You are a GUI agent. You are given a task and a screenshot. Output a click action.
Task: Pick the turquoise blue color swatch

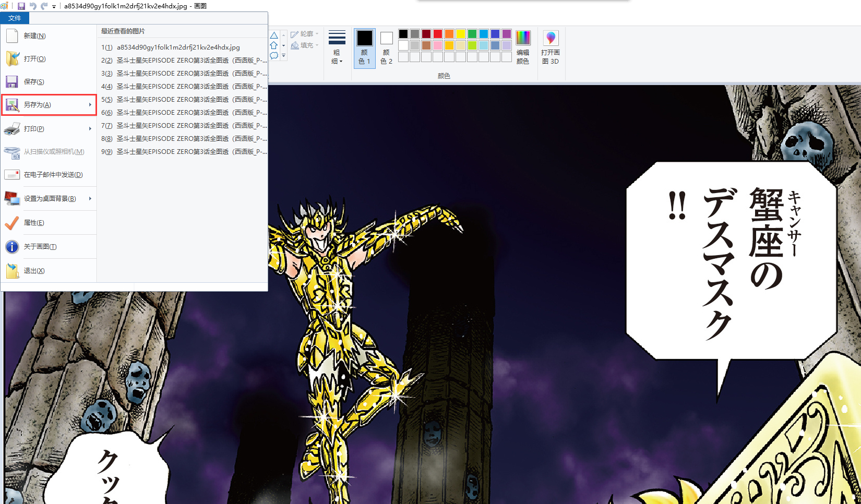point(484,34)
